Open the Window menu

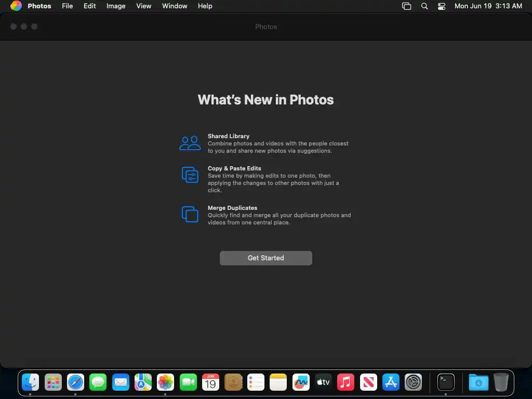pos(175,6)
